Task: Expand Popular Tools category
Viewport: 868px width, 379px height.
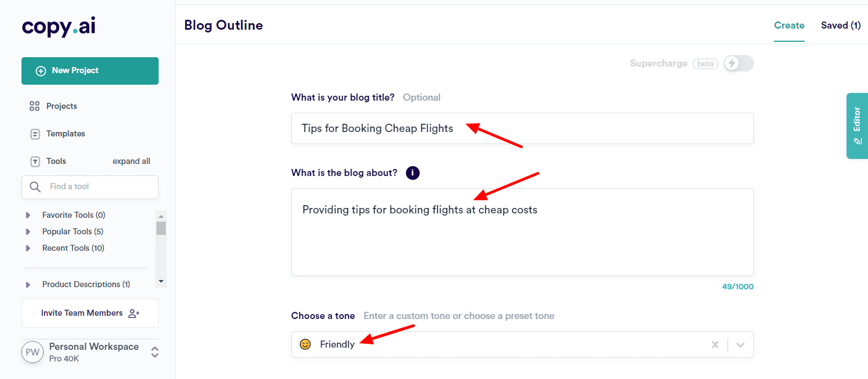Action: coord(28,232)
